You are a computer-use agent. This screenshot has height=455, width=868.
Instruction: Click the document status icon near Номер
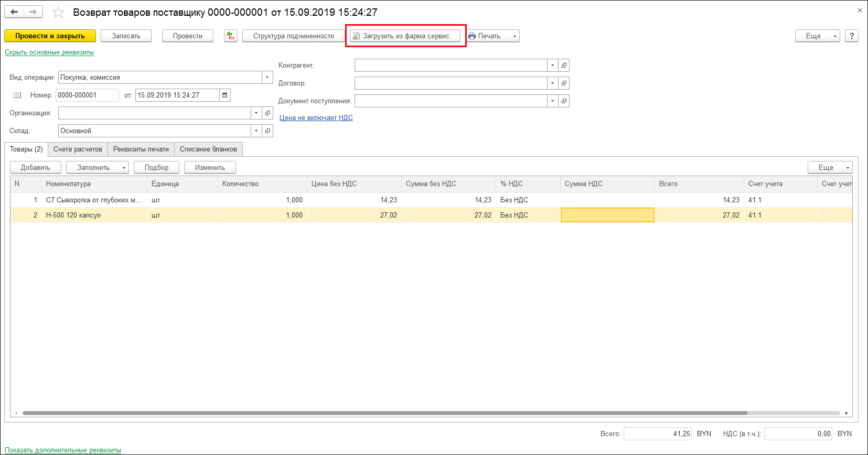[17, 95]
